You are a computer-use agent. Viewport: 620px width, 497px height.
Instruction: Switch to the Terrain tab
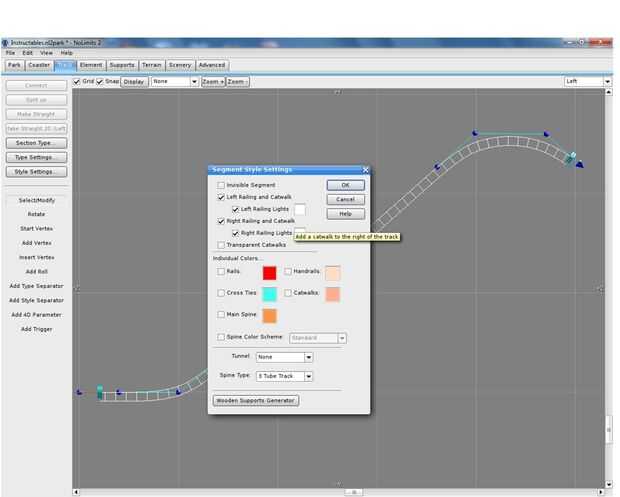[152, 65]
